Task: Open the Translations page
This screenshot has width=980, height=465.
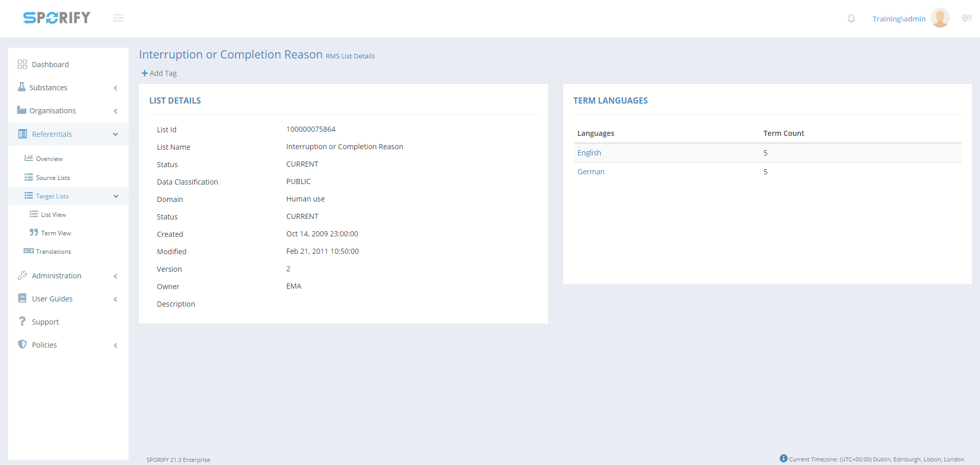Action: [53, 252]
